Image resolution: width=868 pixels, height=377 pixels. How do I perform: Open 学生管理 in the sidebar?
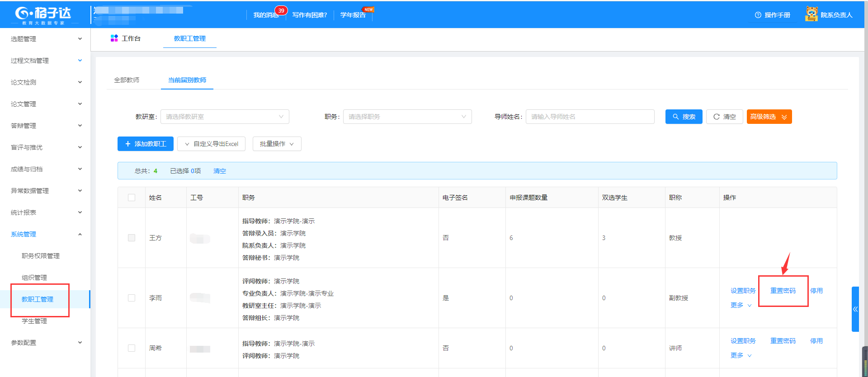click(x=34, y=321)
